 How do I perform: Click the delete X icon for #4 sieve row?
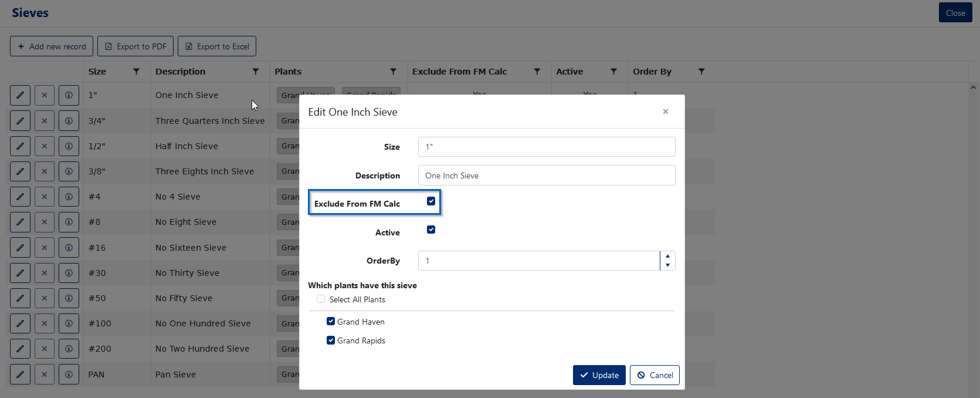45,197
